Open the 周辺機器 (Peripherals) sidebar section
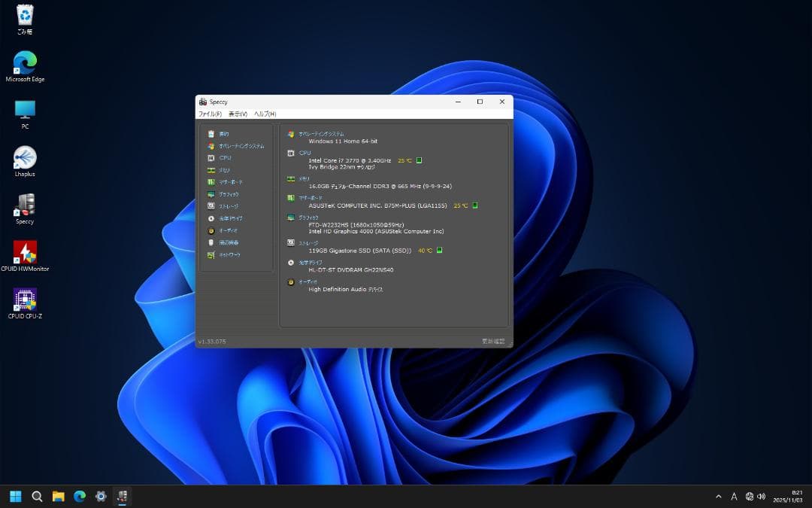 pos(229,242)
